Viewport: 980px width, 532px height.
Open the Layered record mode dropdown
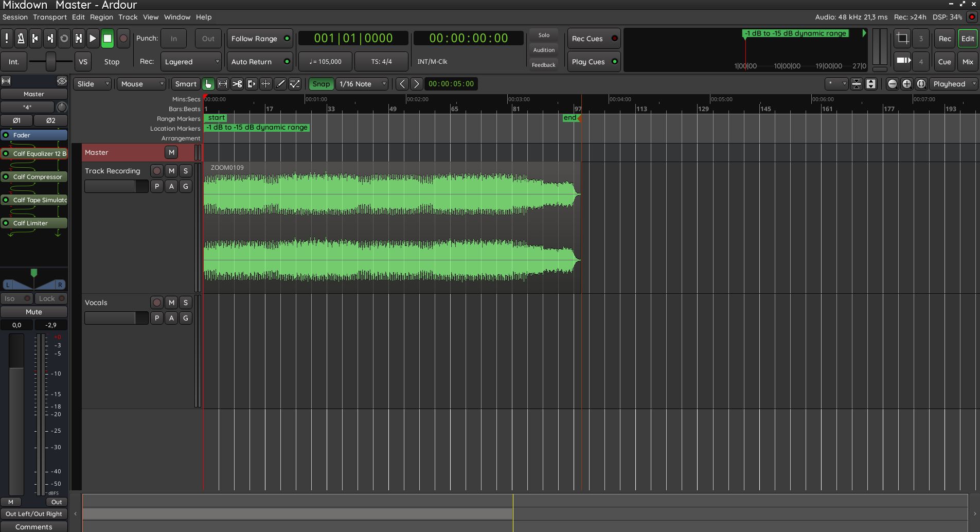click(191, 62)
